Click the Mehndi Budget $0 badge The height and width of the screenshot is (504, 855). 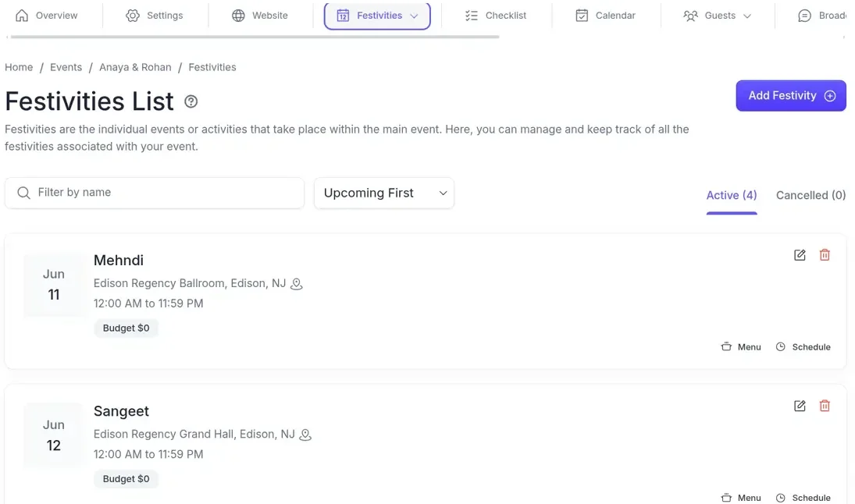126,328
